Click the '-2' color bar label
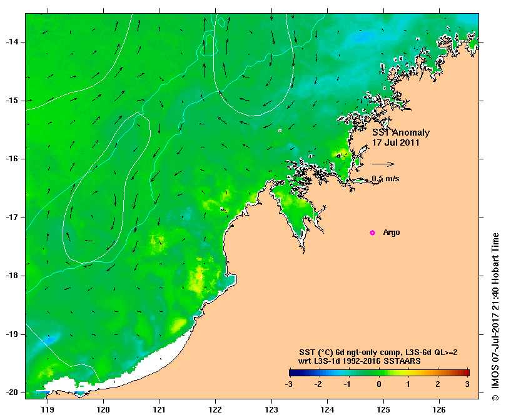Screen dimensions: 506x420 318,384
